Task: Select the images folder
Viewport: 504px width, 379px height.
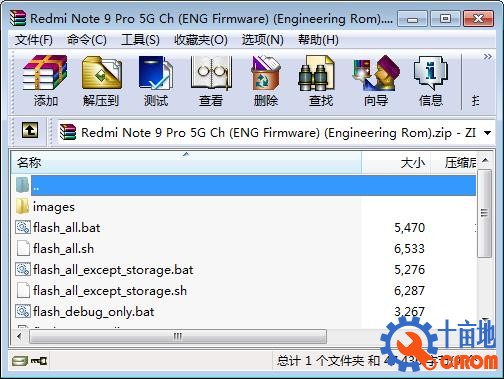Action: point(54,207)
